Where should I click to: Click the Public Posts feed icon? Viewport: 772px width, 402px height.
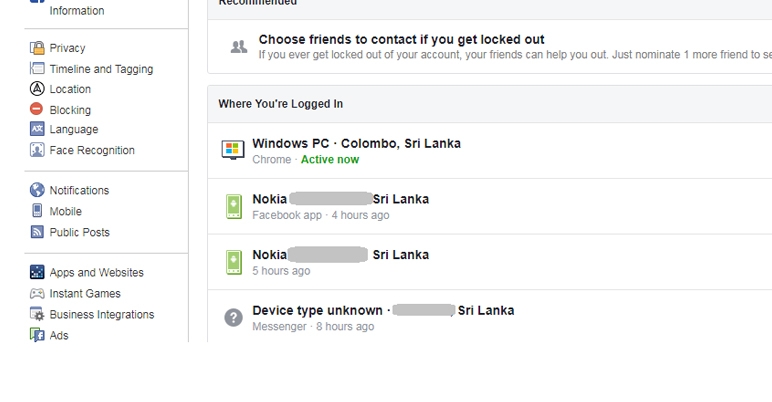tap(37, 232)
